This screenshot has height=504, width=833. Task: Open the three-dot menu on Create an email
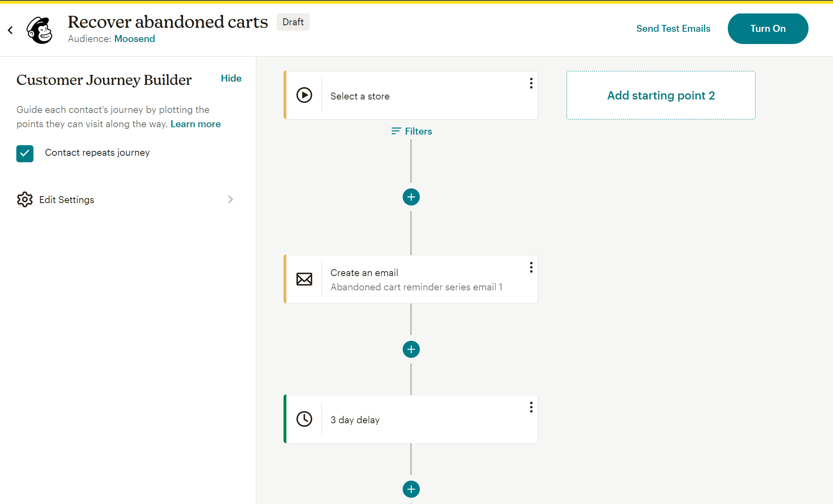[531, 267]
